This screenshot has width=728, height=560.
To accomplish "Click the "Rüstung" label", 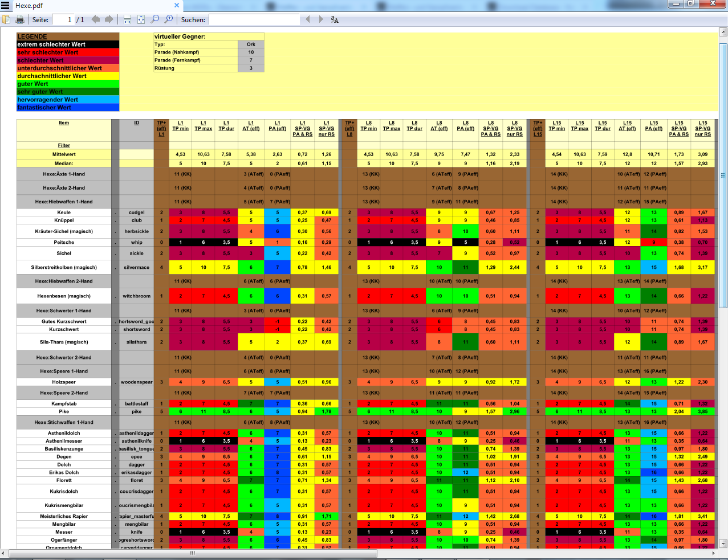I will tap(164, 68).
